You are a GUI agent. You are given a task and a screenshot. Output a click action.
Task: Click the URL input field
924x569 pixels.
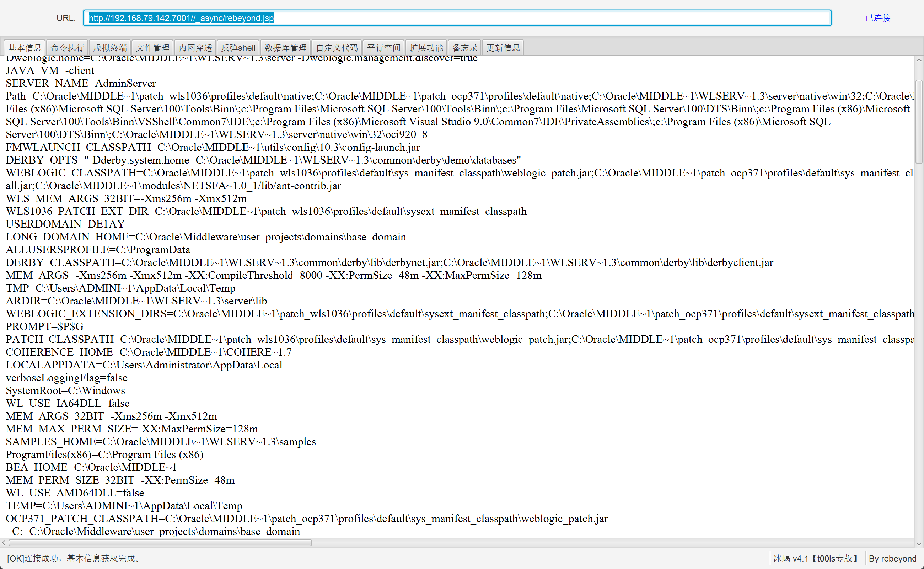coord(457,18)
